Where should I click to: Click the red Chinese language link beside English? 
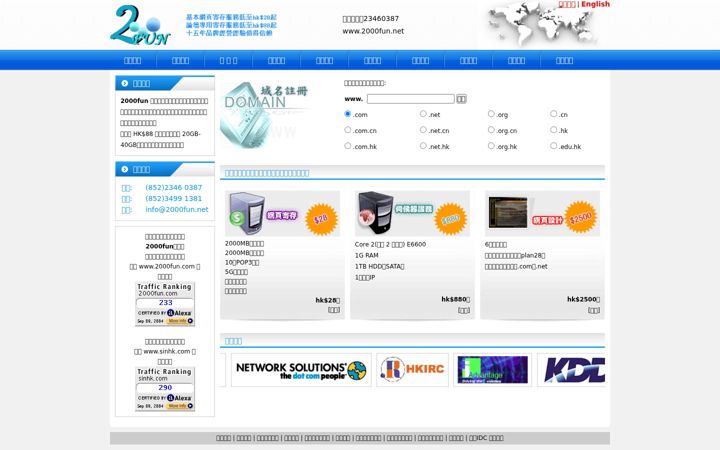tap(567, 4)
